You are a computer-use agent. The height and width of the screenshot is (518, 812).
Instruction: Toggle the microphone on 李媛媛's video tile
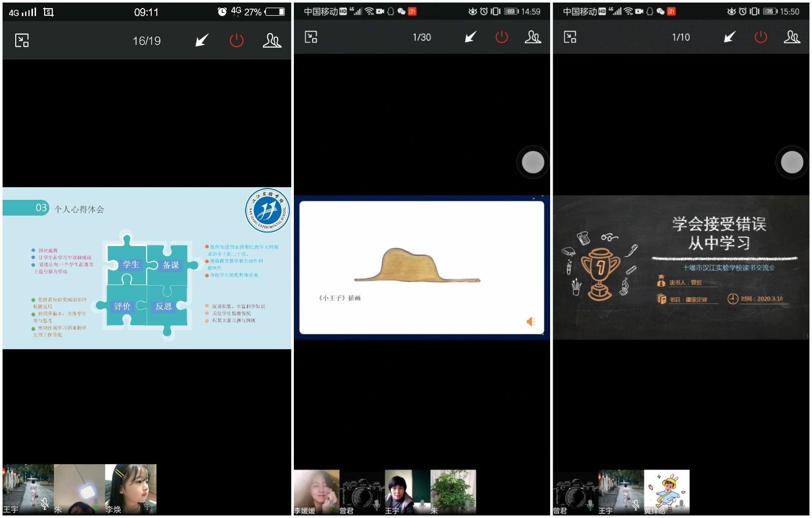(331, 505)
